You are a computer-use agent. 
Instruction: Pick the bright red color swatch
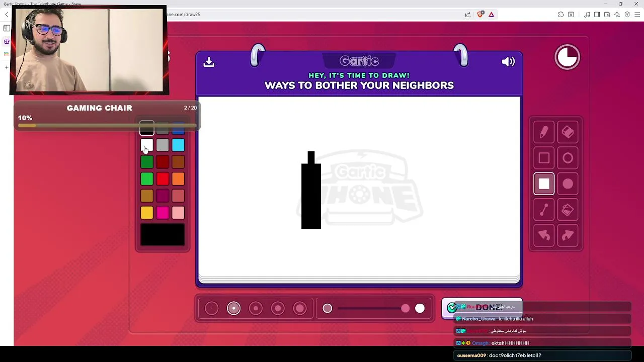[163, 179]
